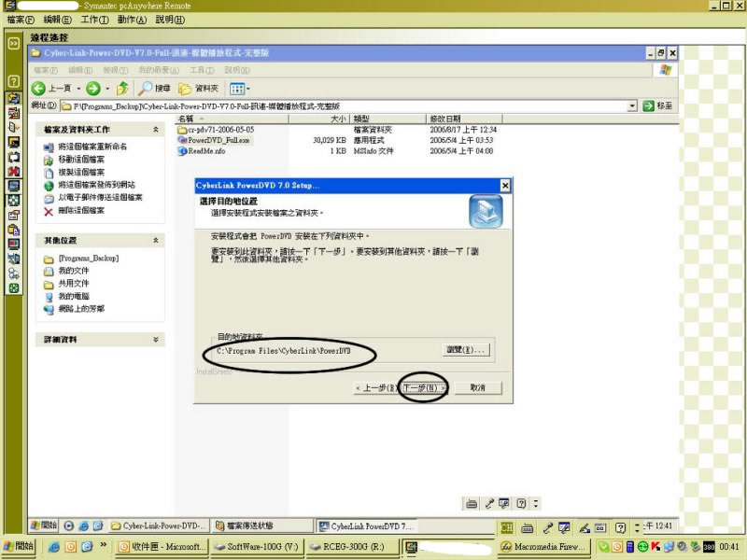Click the 瀏覽(R)... browse button
Screen dimensions: 747x560
pos(465,350)
